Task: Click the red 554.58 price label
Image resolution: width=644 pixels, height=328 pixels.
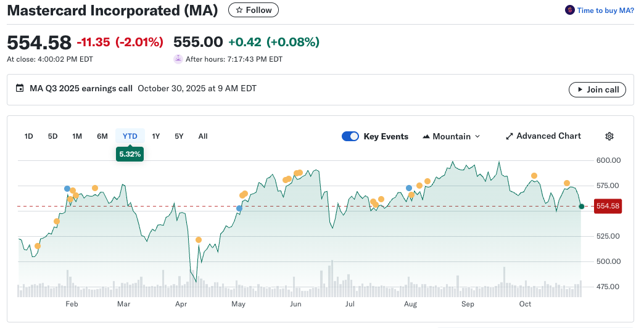Action: (x=607, y=206)
